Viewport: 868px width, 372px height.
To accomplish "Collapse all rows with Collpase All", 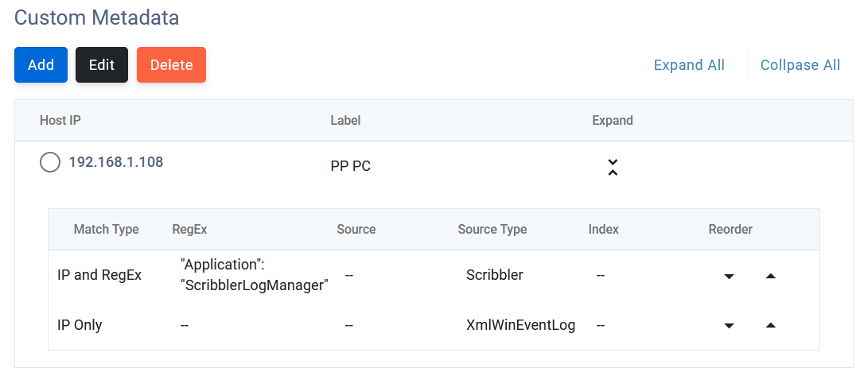I will pyautogui.click(x=800, y=65).
